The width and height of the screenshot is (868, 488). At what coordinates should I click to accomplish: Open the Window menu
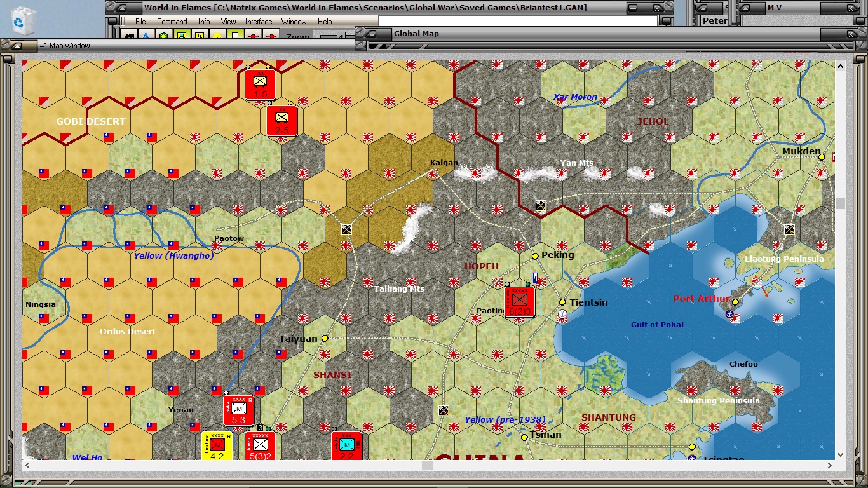click(x=294, y=22)
